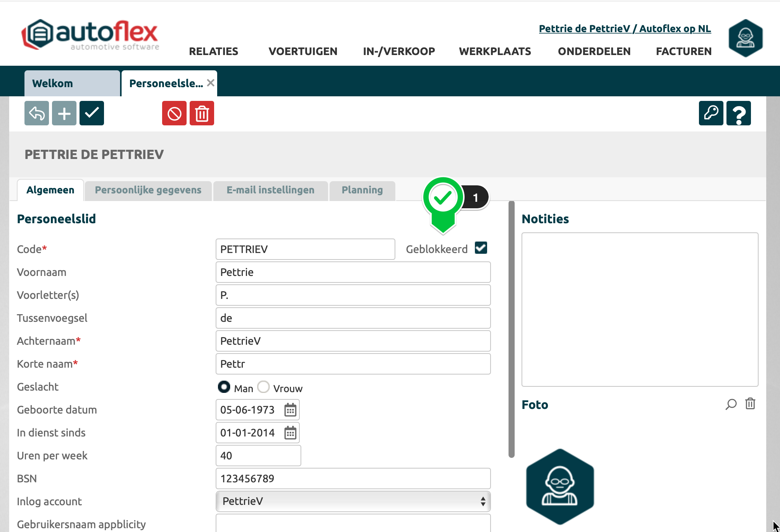The image size is (780, 532).
Task: Click the red cancel icon
Action: click(174, 113)
